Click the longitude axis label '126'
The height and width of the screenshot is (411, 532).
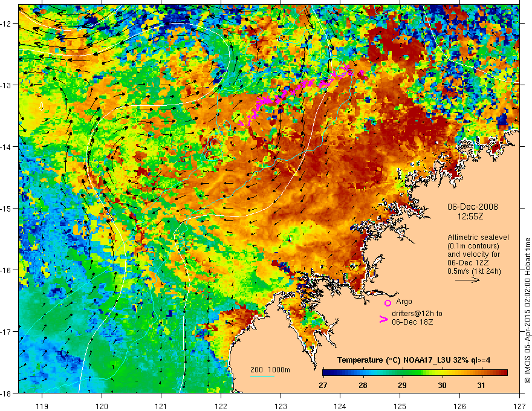pos(459,406)
